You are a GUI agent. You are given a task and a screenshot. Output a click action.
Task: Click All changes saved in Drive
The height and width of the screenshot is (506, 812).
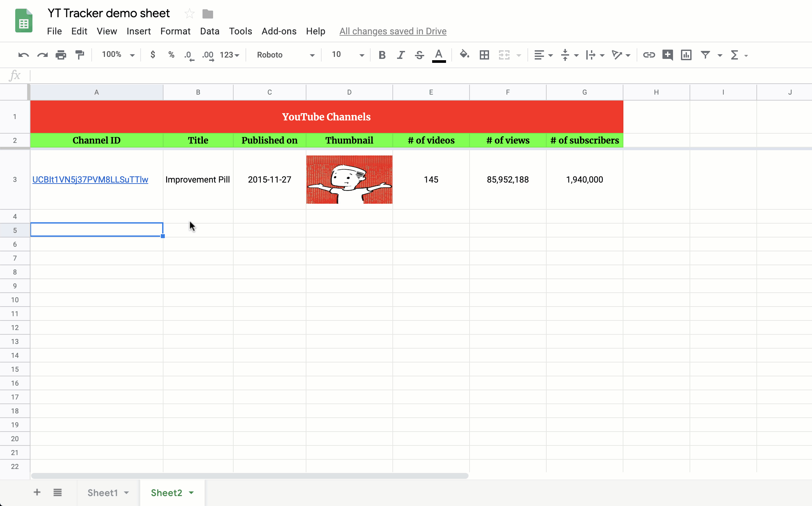(392, 31)
